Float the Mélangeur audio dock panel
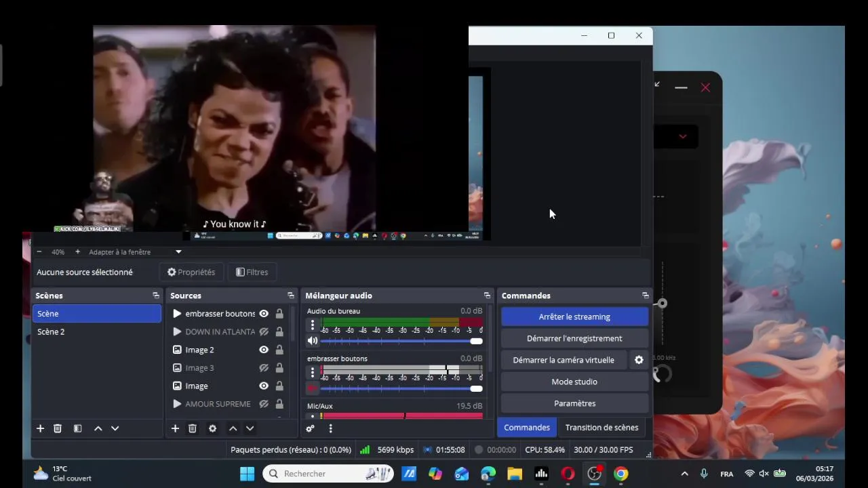This screenshot has width=868, height=488. click(x=487, y=296)
